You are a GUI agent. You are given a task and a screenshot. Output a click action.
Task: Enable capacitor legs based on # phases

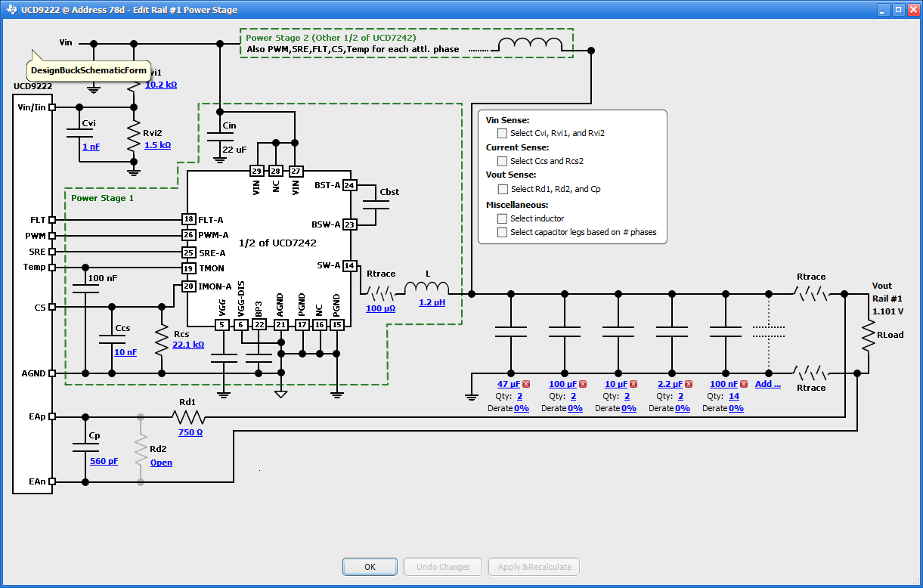[x=502, y=232]
